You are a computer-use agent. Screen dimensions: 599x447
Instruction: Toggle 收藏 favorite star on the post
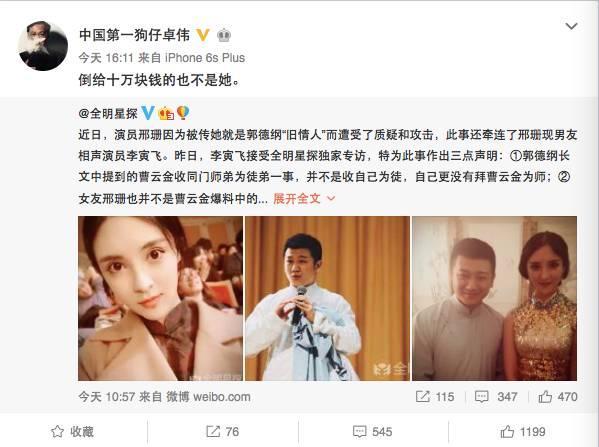73,432
